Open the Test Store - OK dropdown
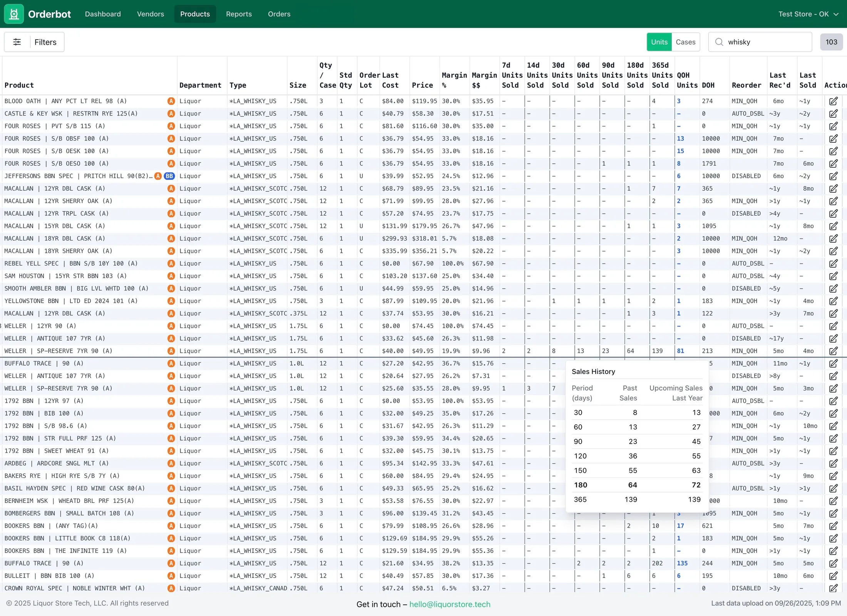847x616 pixels. pos(808,14)
